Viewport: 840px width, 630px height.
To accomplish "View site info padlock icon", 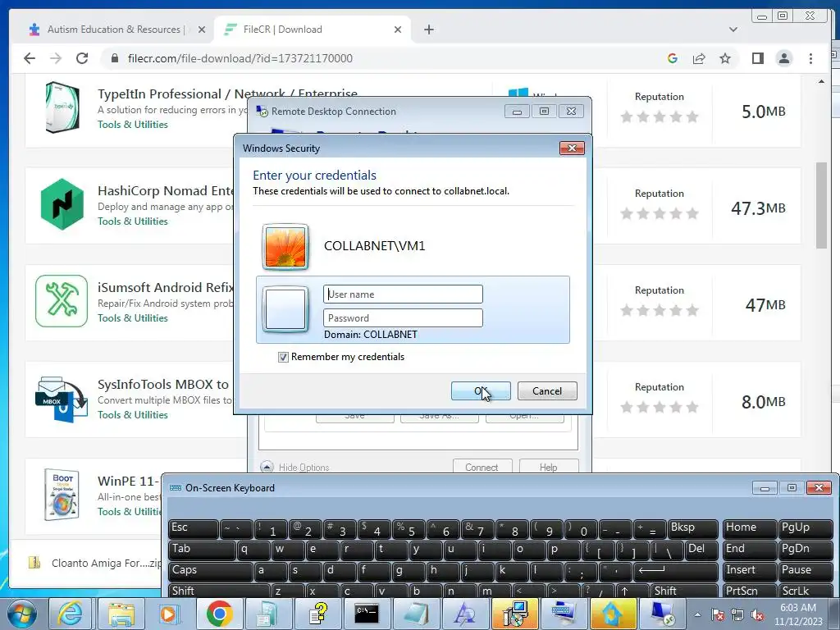I will [115, 58].
